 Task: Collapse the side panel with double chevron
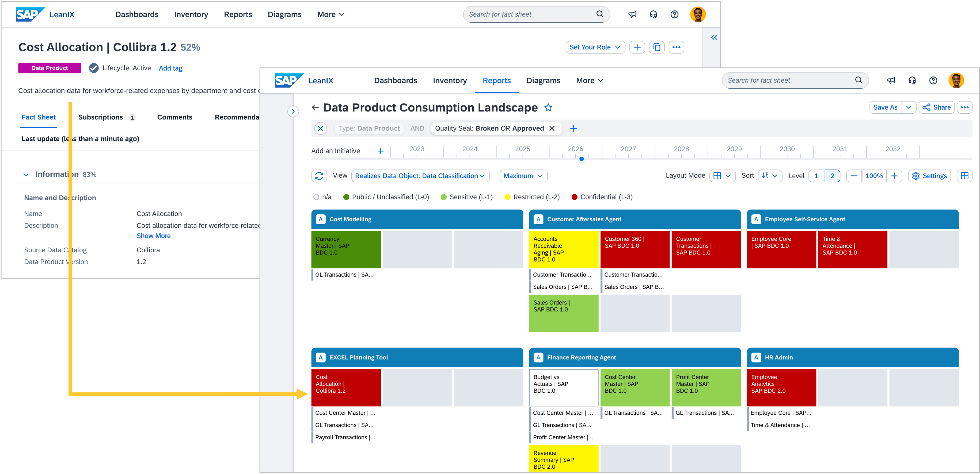click(x=714, y=37)
